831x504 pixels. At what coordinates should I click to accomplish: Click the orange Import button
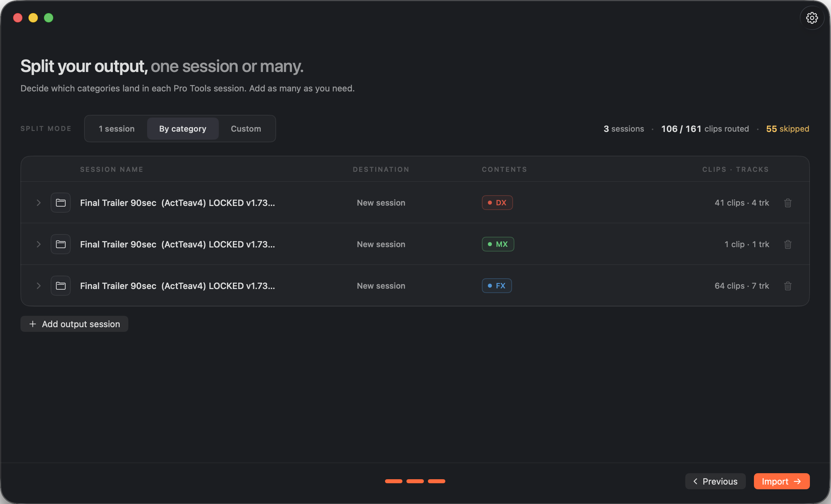(x=781, y=482)
